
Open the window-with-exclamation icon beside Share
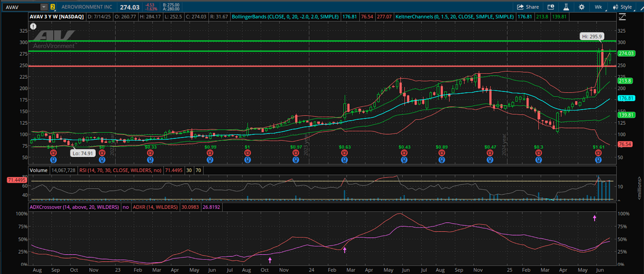coord(551,7)
